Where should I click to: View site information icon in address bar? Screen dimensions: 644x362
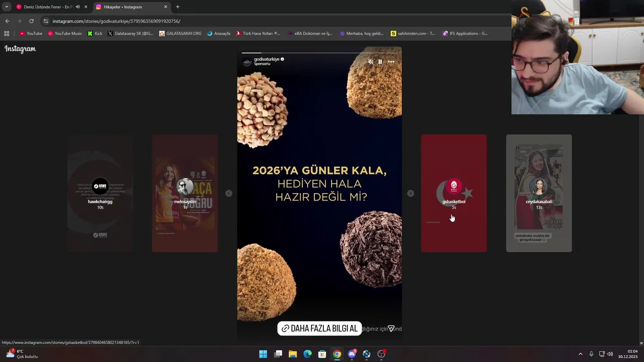coord(46,21)
